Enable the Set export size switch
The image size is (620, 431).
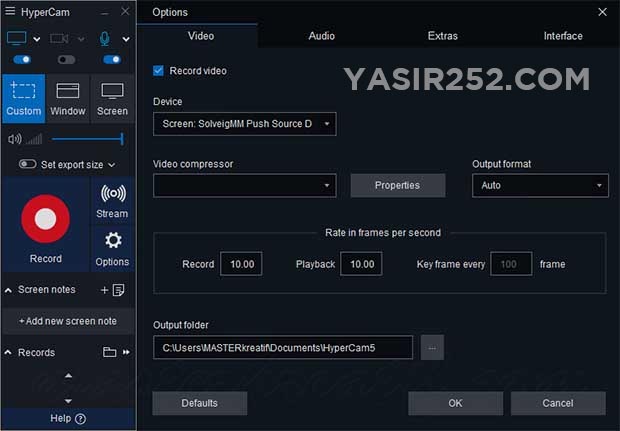pyautogui.click(x=27, y=164)
